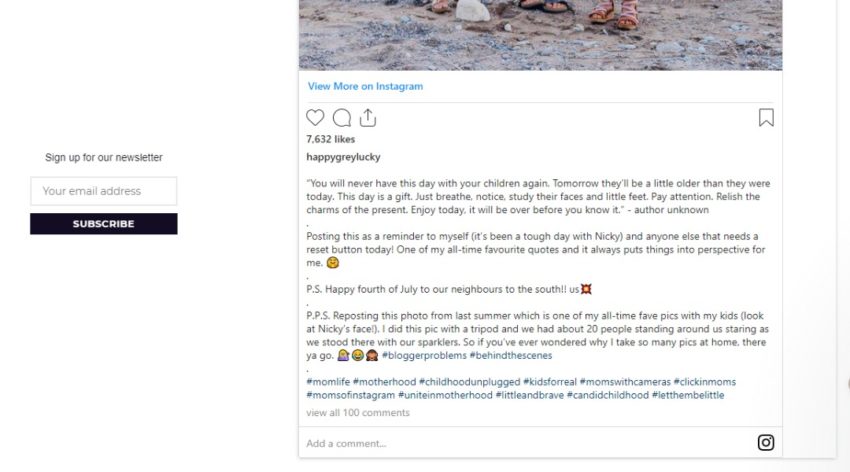Like the post with the heart icon
This screenshot has width=850, height=472.
point(315,118)
